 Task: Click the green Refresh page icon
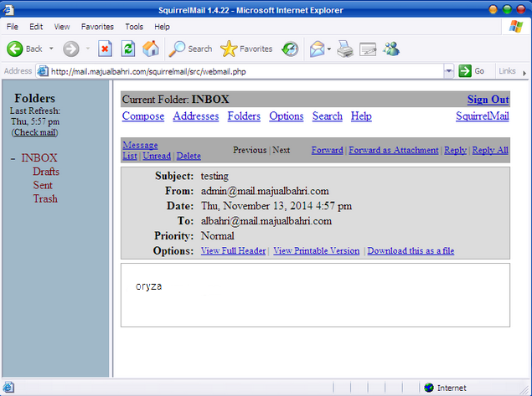[x=128, y=49]
